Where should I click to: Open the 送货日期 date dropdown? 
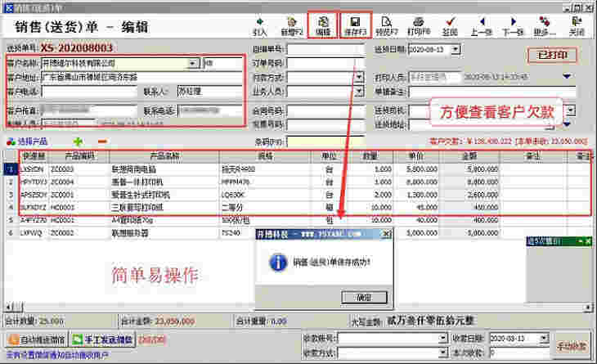point(455,49)
